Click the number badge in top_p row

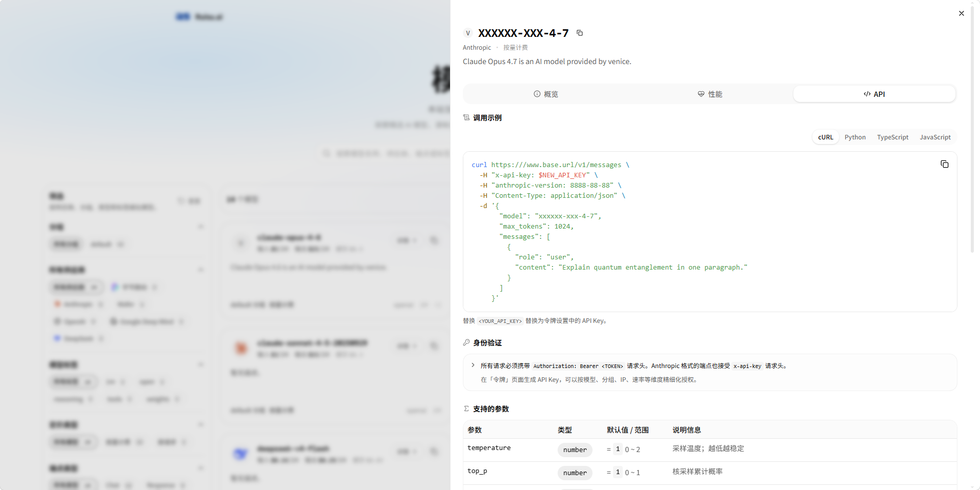click(575, 473)
